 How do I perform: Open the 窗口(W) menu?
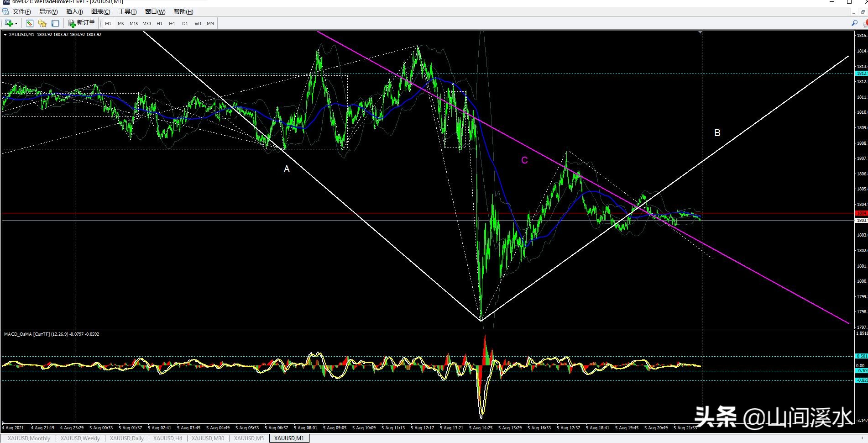(155, 11)
